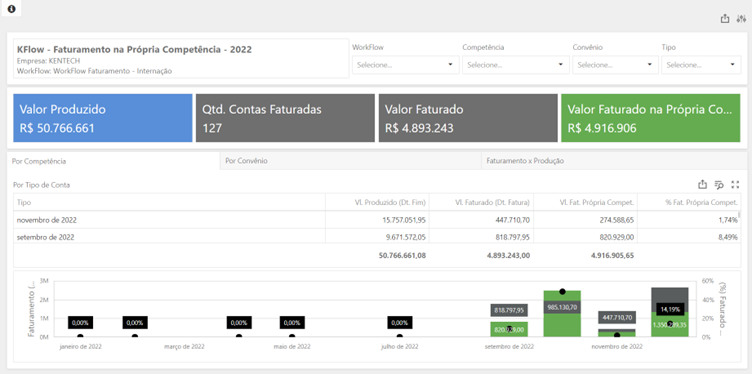Screen dimensions: 752x374
Task: Click the table search/filter icon
Action: point(718,185)
